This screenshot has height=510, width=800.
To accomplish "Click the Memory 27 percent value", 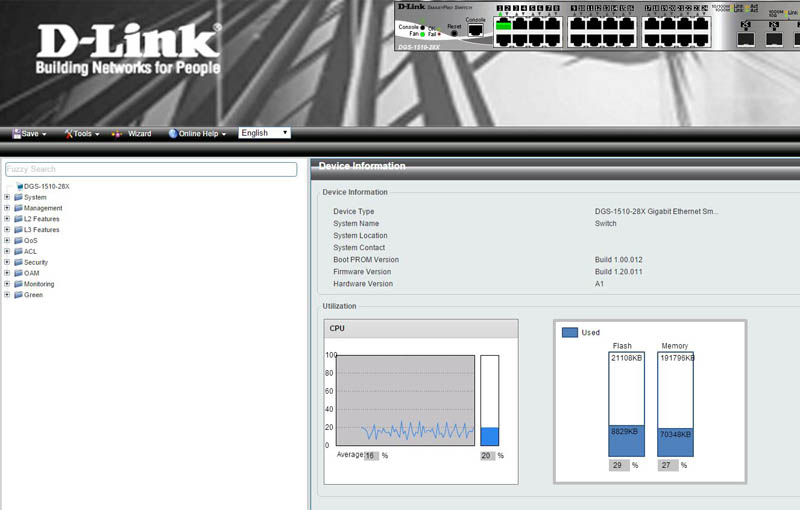I will pos(667,465).
